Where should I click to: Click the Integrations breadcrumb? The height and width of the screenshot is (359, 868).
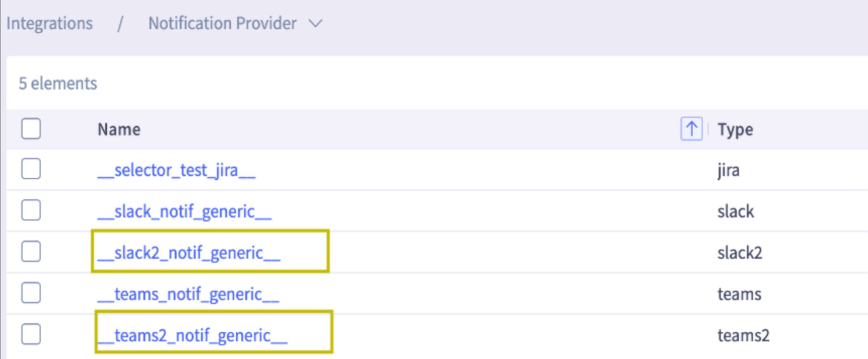49,23
